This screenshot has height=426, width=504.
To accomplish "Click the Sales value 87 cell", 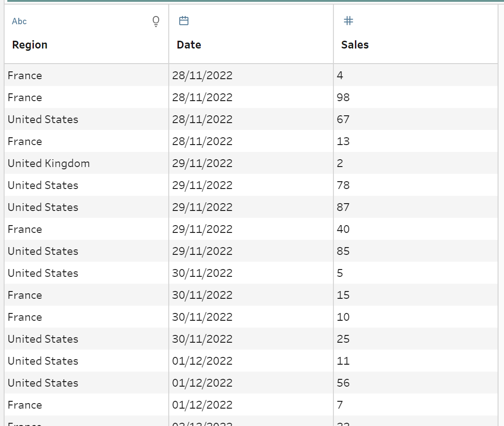I will click(x=343, y=207).
